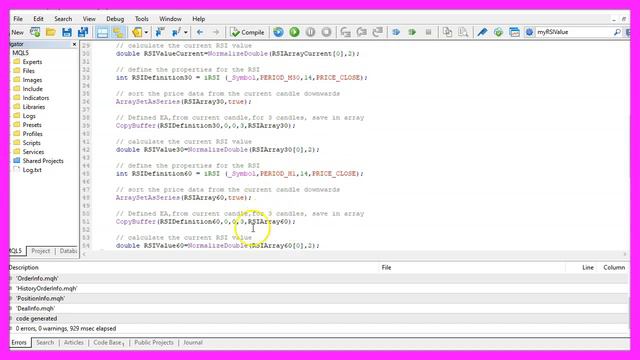Image resolution: width=640 pixels, height=360 pixels.
Task: Select the Experts folder in Navigator
Action: [x=32, y=62]
